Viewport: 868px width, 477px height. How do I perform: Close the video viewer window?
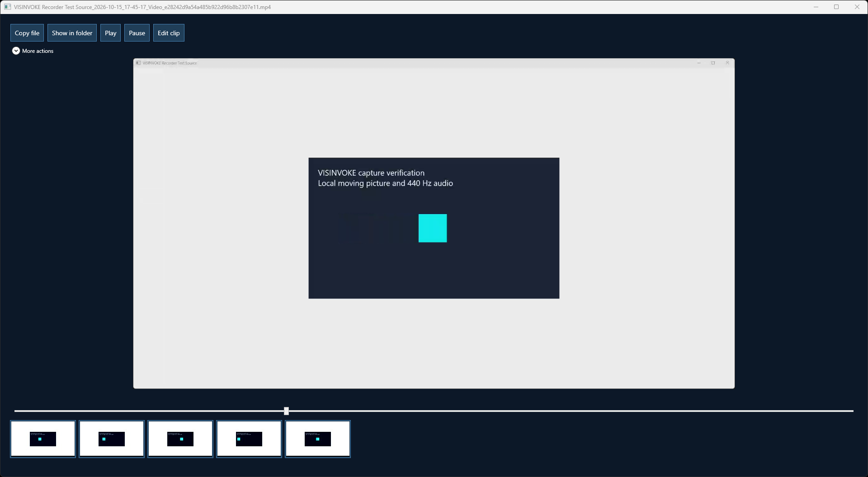pyautogui.click(x=857, y=7)
